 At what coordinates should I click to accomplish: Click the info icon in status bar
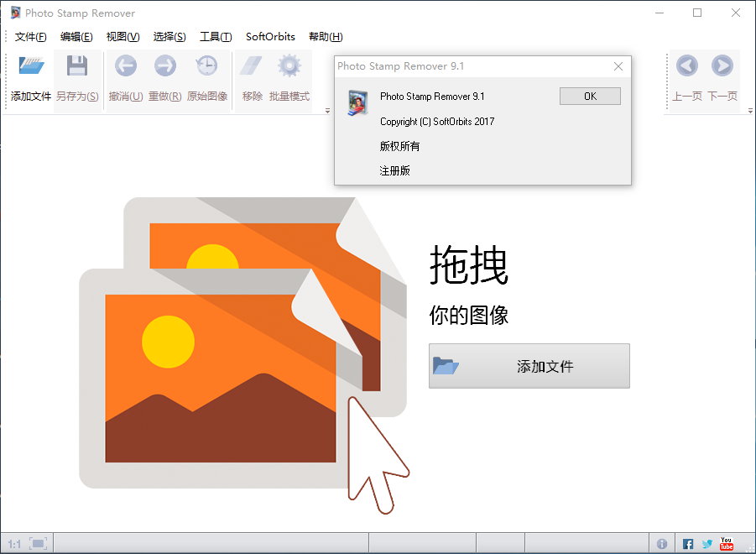[x=662, y=544]
